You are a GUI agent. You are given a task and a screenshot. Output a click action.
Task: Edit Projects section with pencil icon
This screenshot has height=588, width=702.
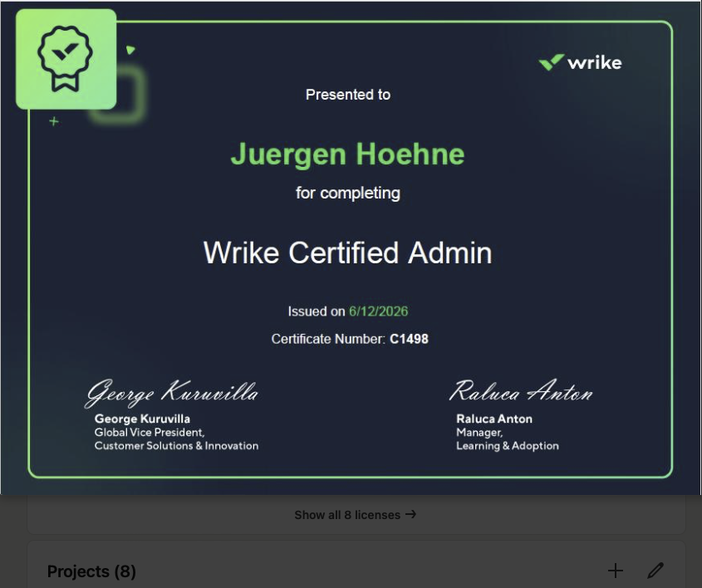655,571
